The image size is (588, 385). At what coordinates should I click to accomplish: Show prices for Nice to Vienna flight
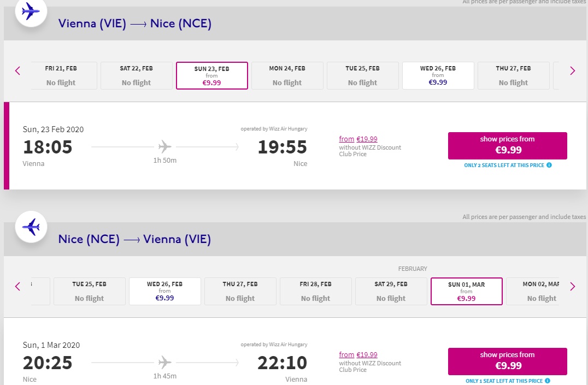tap(507, 362)
